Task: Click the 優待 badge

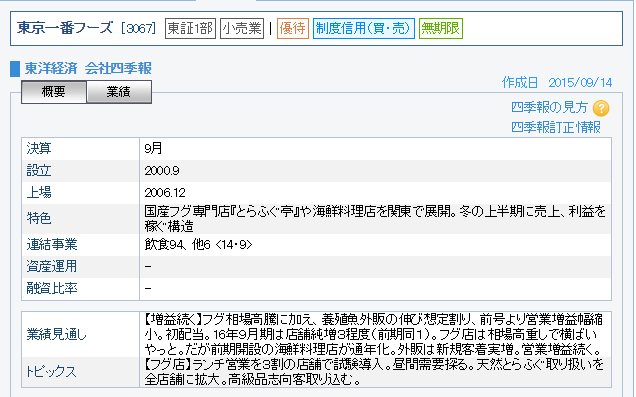Action: pos(293,28)
